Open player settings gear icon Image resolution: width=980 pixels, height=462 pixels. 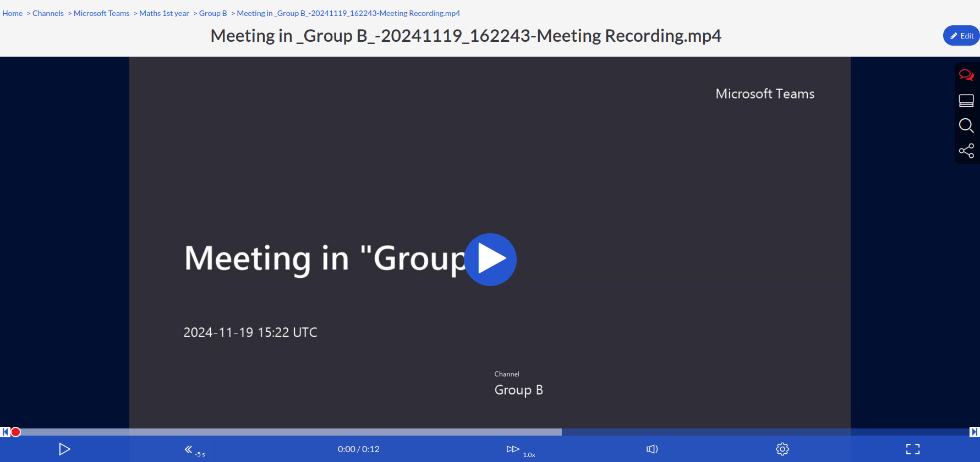pos(782,449)
